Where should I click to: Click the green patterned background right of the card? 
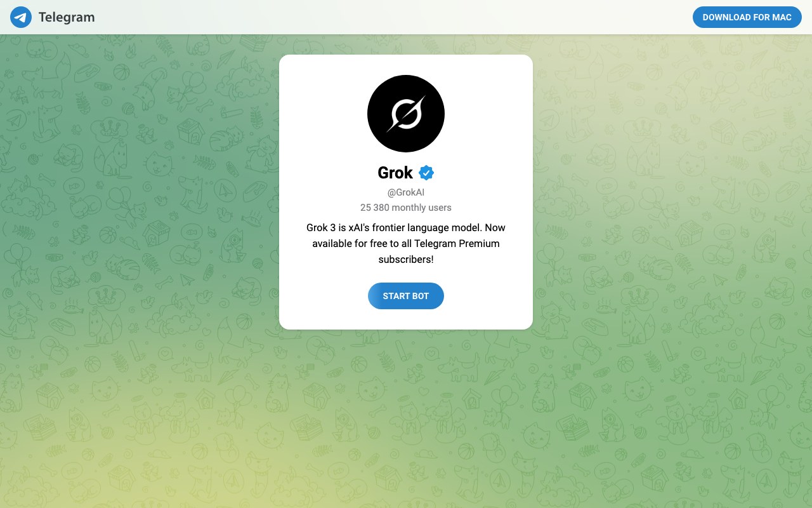click(x=672, y=190)
